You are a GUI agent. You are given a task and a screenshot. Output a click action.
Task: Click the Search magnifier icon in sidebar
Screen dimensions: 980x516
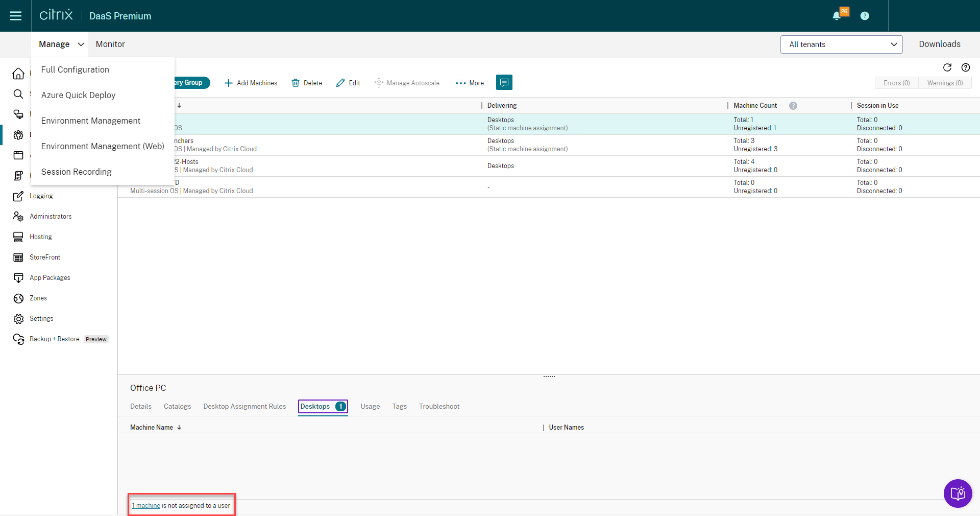pos(18,94)
